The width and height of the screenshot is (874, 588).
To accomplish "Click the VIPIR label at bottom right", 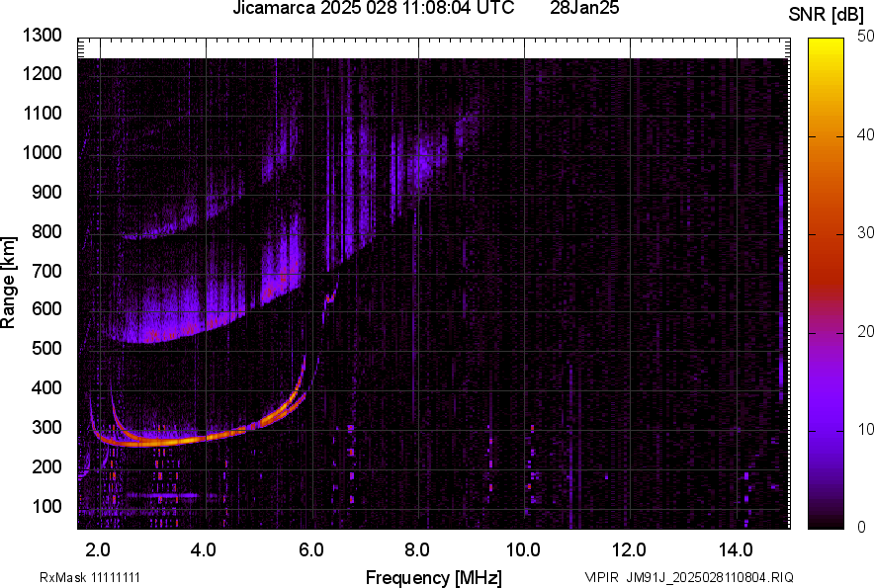I will point(600,577).
